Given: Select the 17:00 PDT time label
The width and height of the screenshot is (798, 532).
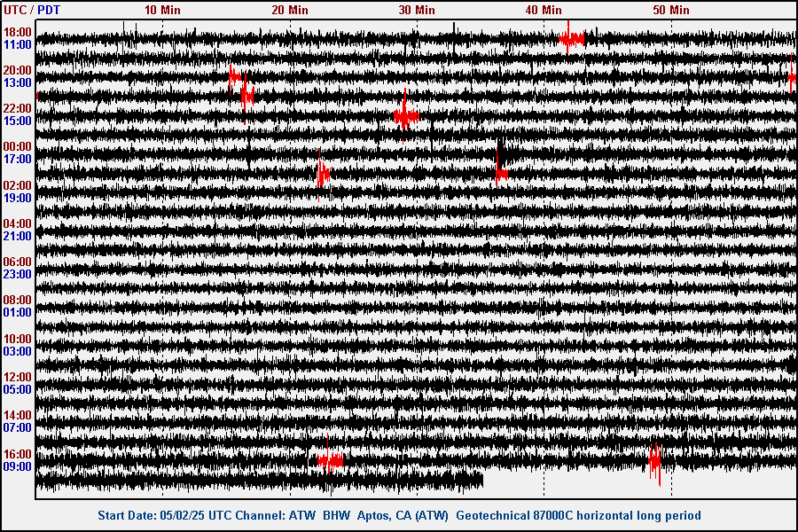Looking at the screenshot, I should (x=18, y=160).
